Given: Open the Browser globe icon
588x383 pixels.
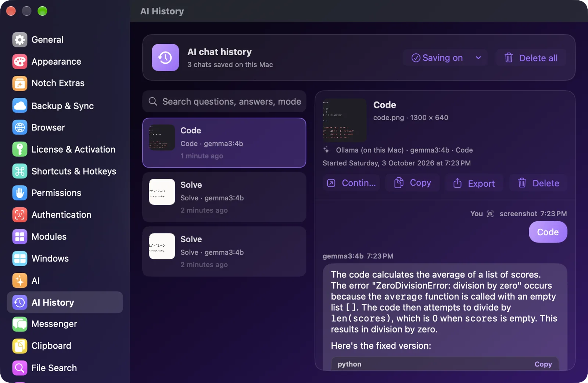Looking at the screenshot, I should click(19, 127).
